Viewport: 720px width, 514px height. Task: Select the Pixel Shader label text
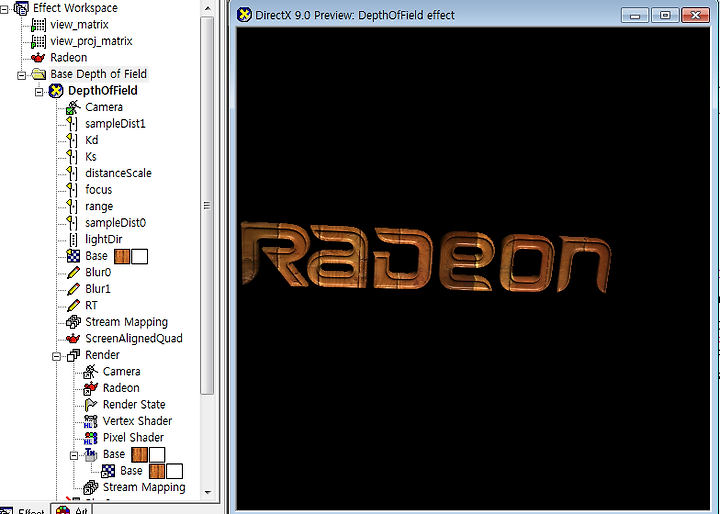coord(133,438)
